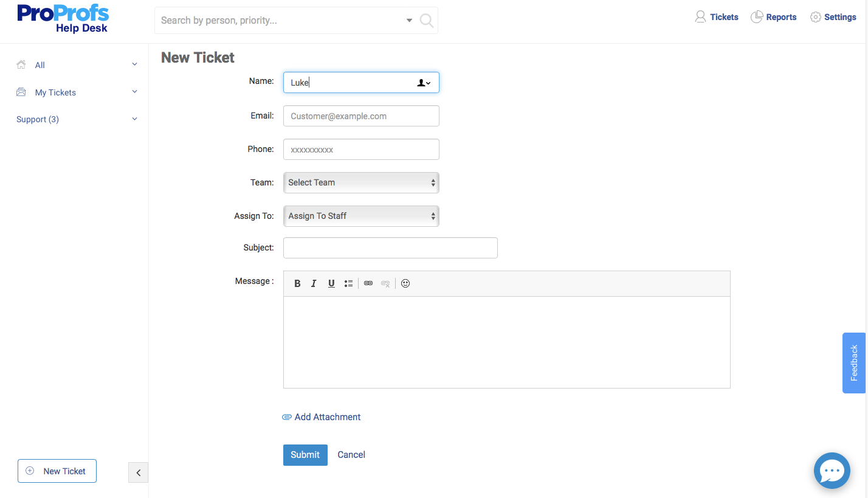Insert bulleted list in message
This screenshot has width=868, height=498.
[348, 283]
